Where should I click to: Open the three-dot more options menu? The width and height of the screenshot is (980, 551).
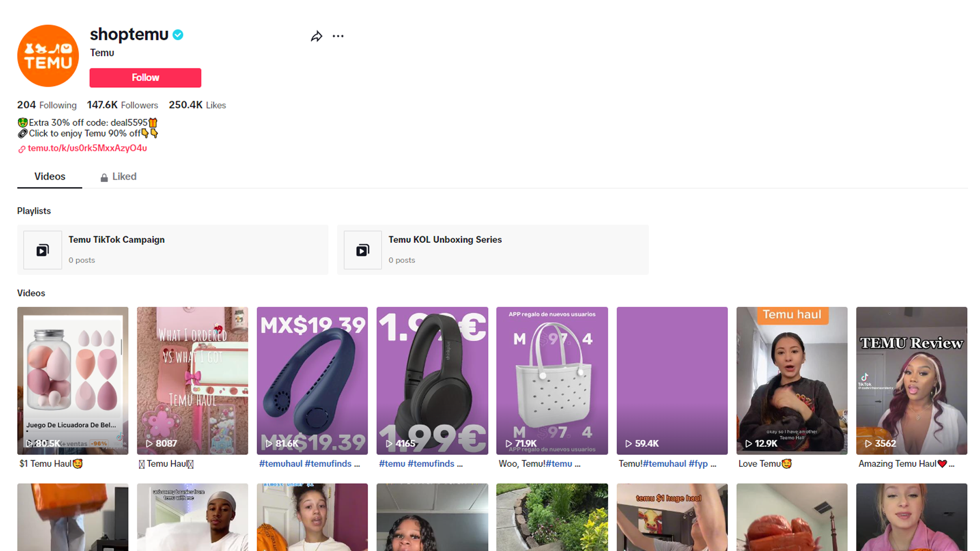tap(338, 36)
